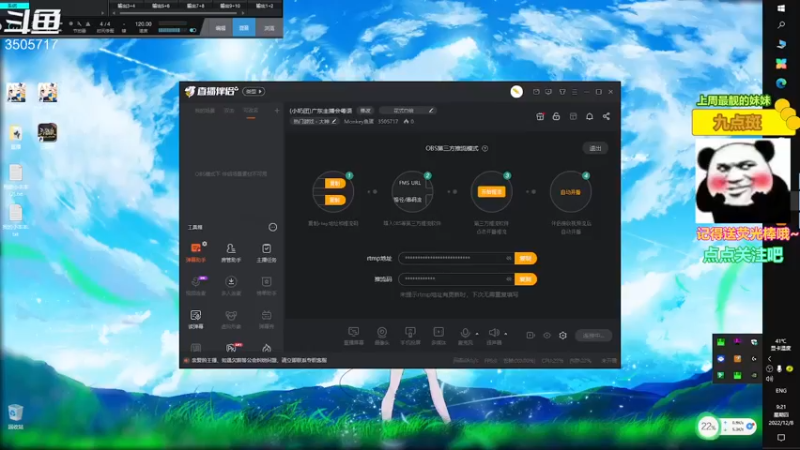Open settings gear in streaming app bottom bar

coord(563,335)
